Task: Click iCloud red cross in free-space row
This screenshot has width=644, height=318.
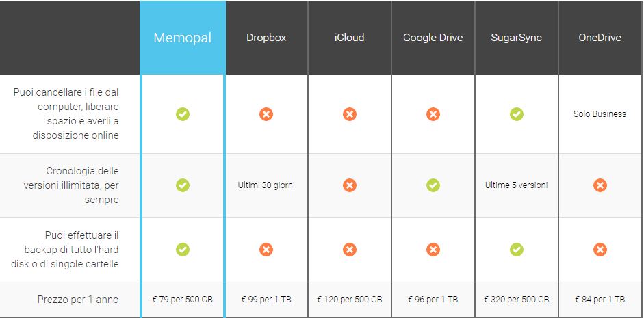Action: click(350, 114)
